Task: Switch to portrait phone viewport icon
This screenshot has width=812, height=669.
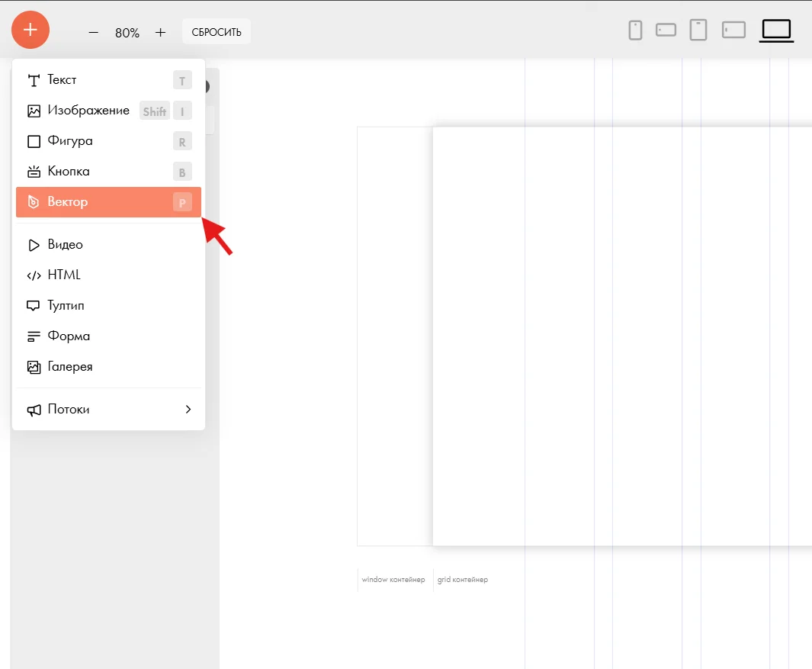Action: pyautogui.click(x=635, y=30)
